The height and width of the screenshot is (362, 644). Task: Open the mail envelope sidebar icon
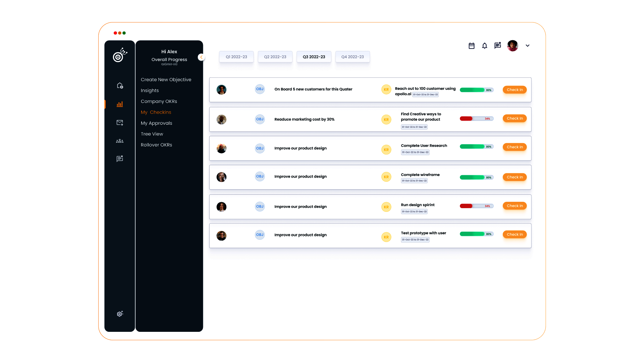click(120, 123)
